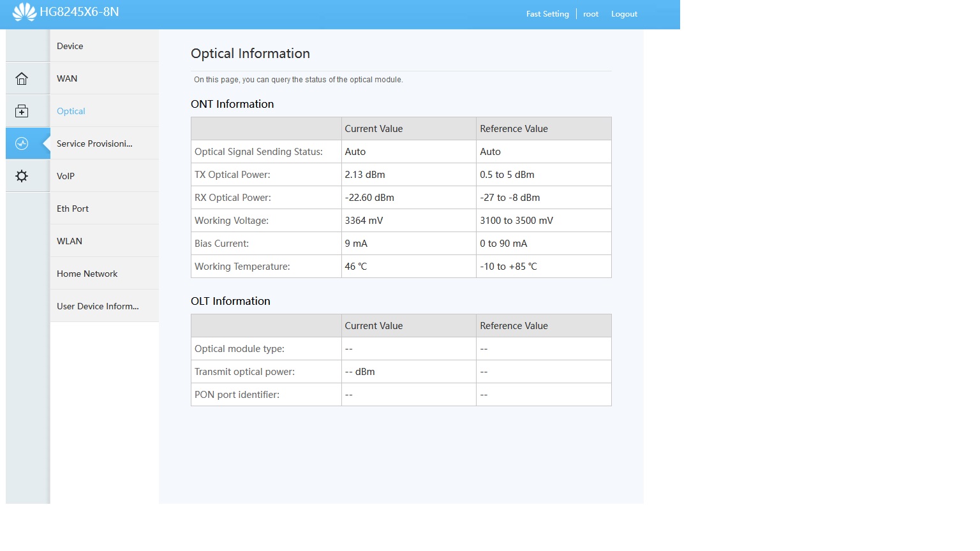Click OLT table Reference Value header
The height and width of the screenshot is (551, 980).
514,326
